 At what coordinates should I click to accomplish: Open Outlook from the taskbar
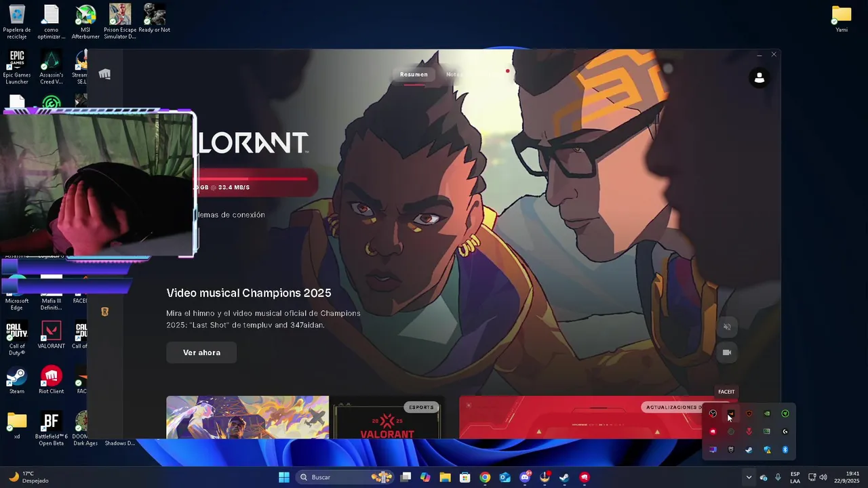[x=505, y=477]
